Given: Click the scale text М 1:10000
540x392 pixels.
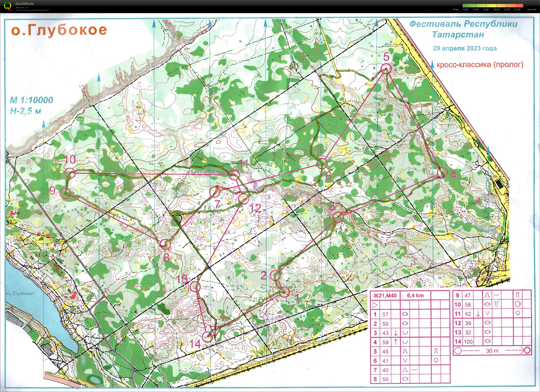Looking at the screenshot, I should coord(31,100).
